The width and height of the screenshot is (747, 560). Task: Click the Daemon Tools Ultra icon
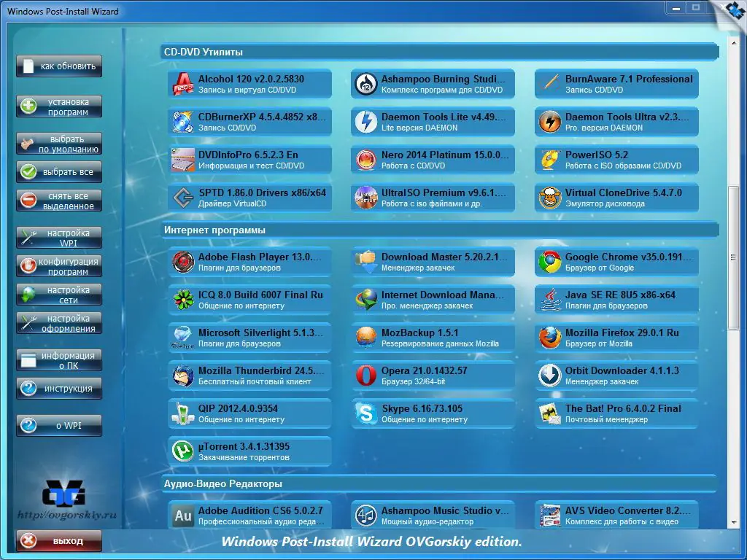point(550,122)
